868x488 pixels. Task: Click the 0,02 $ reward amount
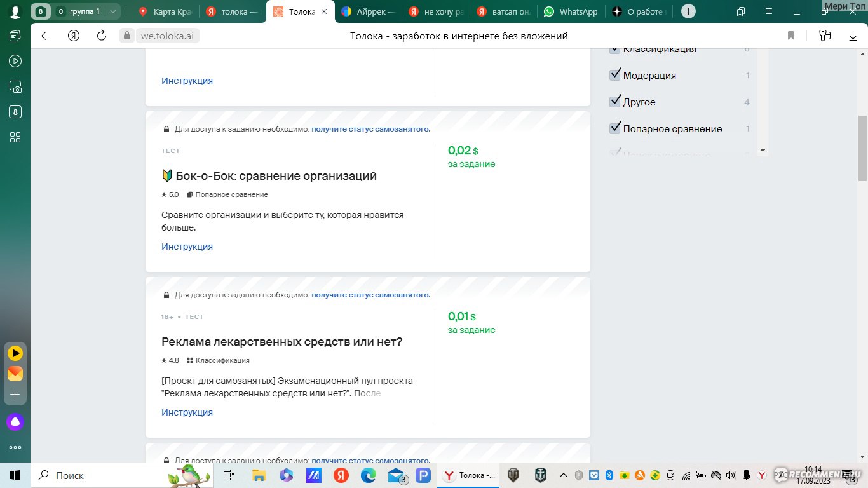[x=463, y=151]
